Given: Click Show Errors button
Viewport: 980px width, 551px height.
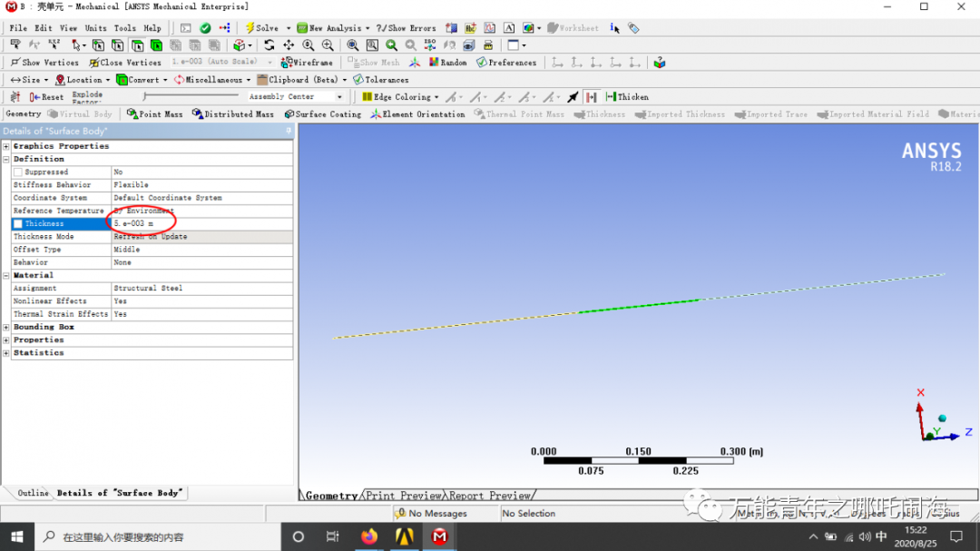Looking at the screenshot, I should (x=406, y=28).
